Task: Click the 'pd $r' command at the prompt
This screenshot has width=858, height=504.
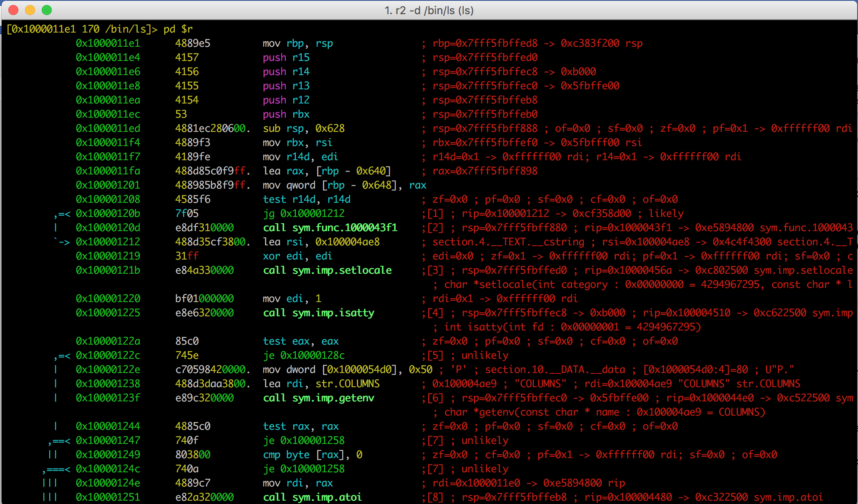Action: [178, 29]
